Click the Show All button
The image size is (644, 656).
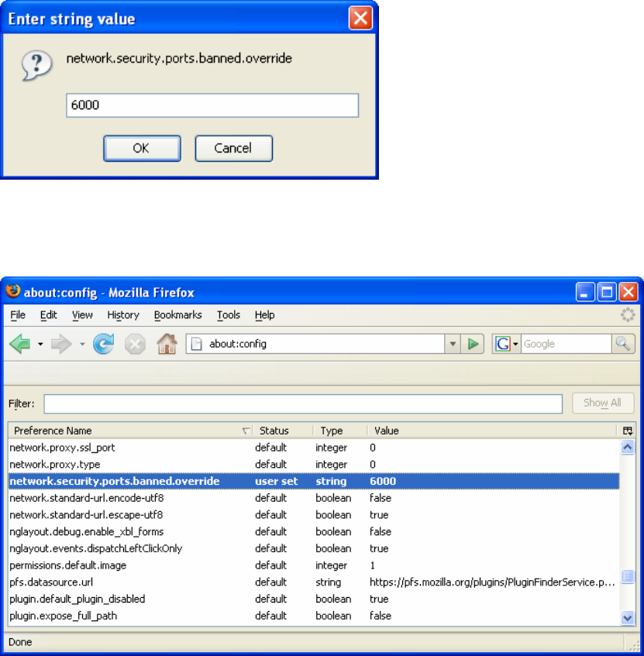603,404
